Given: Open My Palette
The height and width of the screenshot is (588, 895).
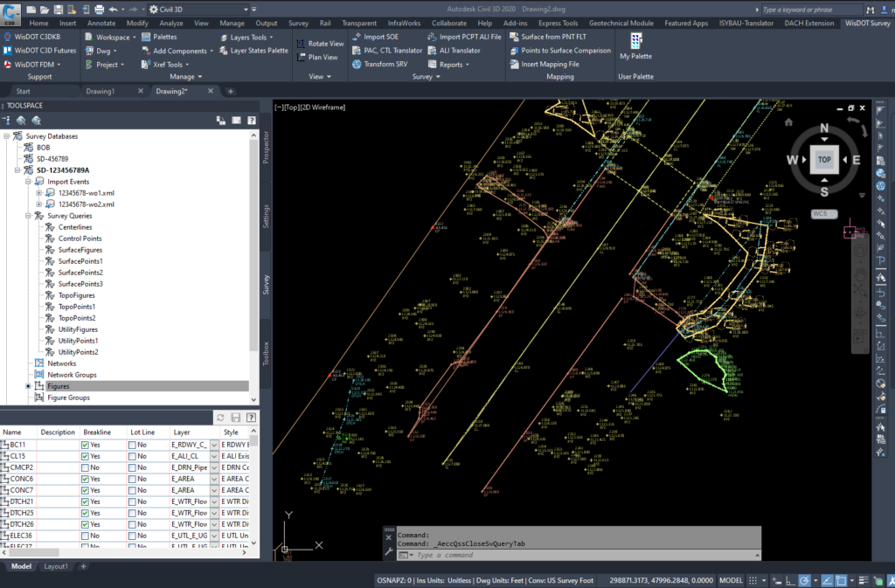Looking at the screenshot, I should (636, 47).
